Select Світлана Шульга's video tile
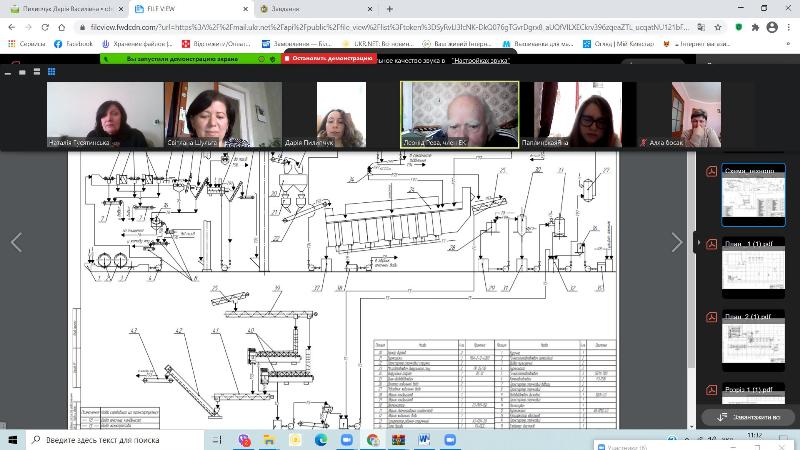Screen dimensions: 800x450 (x=223, y=115)
